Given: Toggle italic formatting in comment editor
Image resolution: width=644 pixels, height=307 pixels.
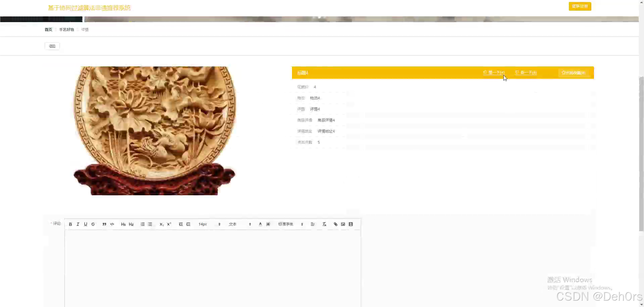Looking at the screenshot, I should coord(78,224).
